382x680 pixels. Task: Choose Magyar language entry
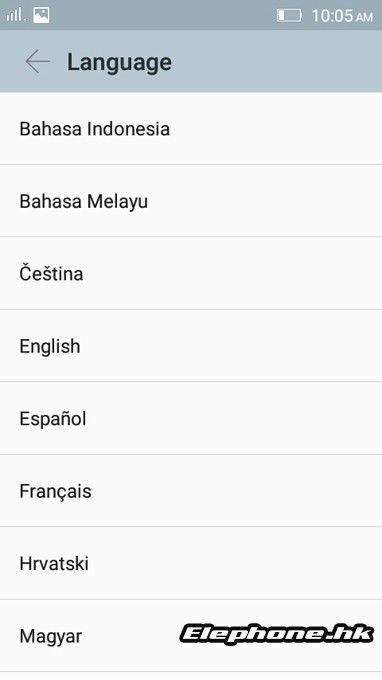click(x=191, y=636)
